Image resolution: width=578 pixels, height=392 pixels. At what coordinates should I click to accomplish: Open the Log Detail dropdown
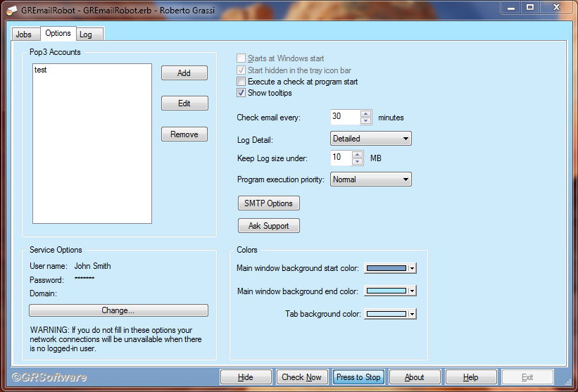(371, 139)
